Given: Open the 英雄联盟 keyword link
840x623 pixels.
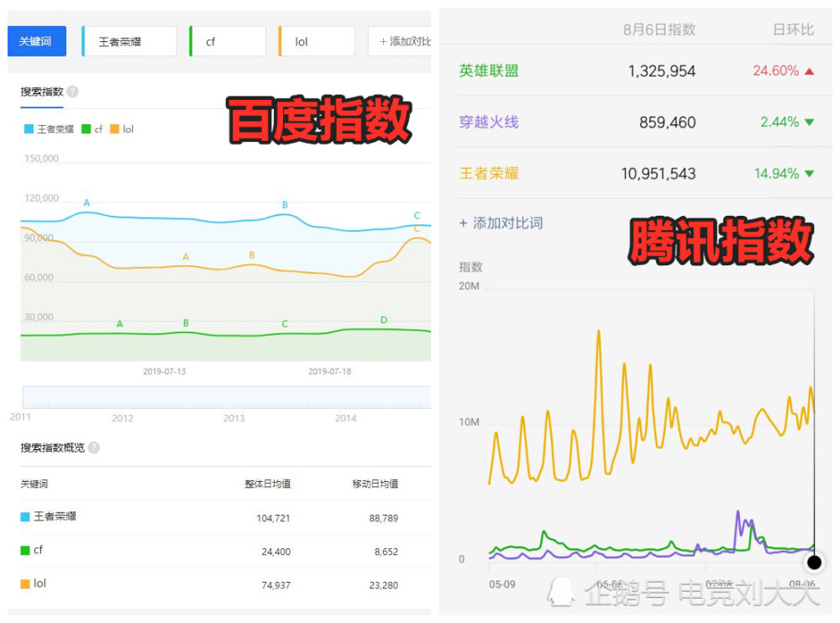Looking at the screenshot, I should pos(488,71).
